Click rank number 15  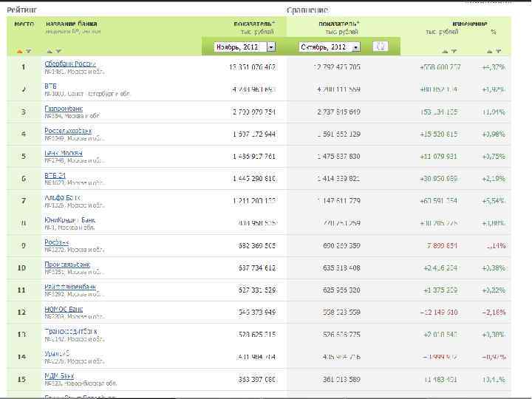[x=21, y=379]
